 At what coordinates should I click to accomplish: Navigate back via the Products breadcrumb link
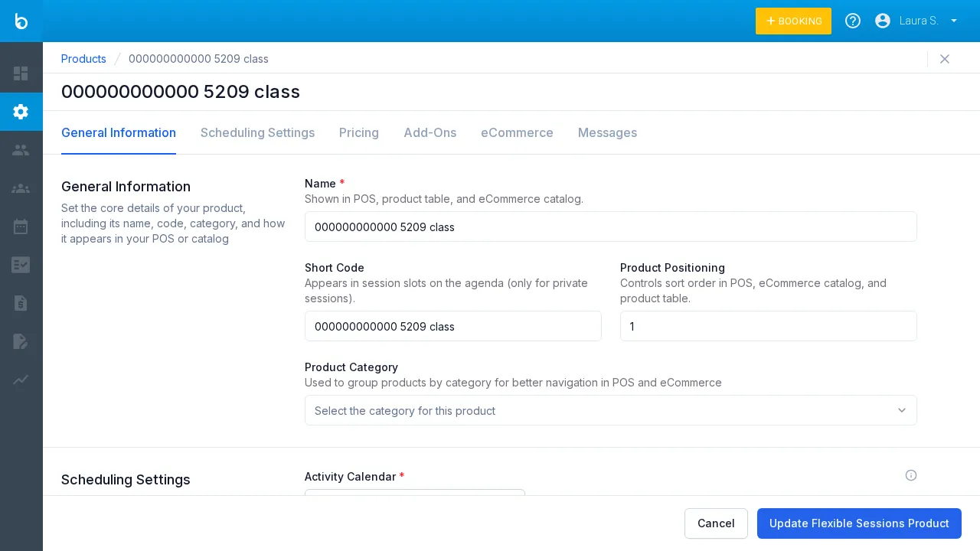83,59
